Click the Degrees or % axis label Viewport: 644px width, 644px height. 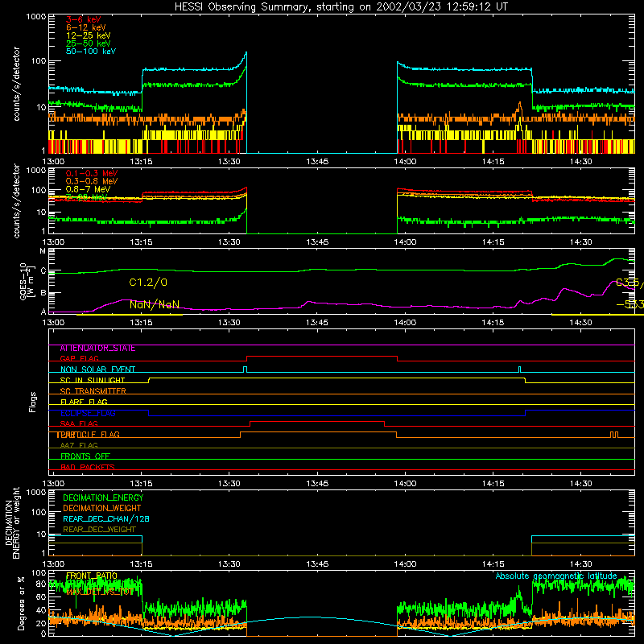point(21,603)
